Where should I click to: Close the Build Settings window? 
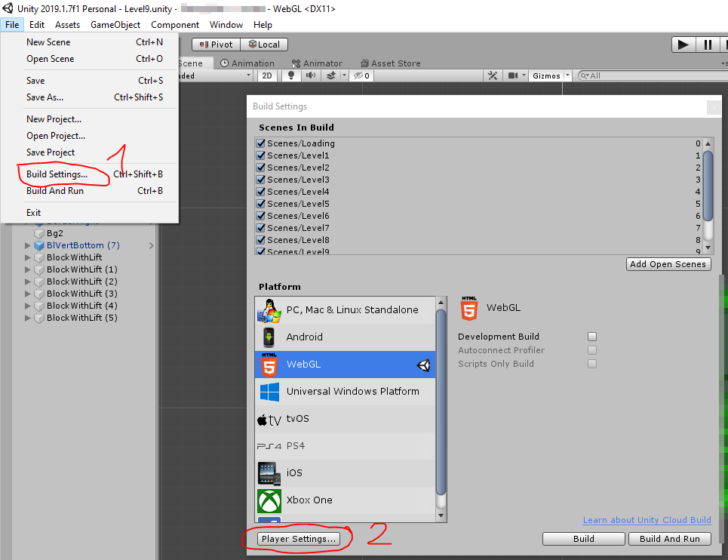coord(714,107)
